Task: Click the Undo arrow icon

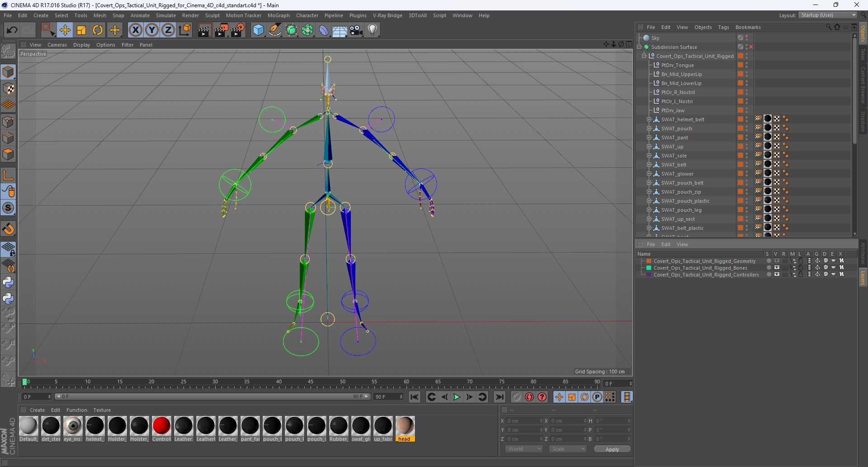Action: pyautogui.click(x=12, y=30)
